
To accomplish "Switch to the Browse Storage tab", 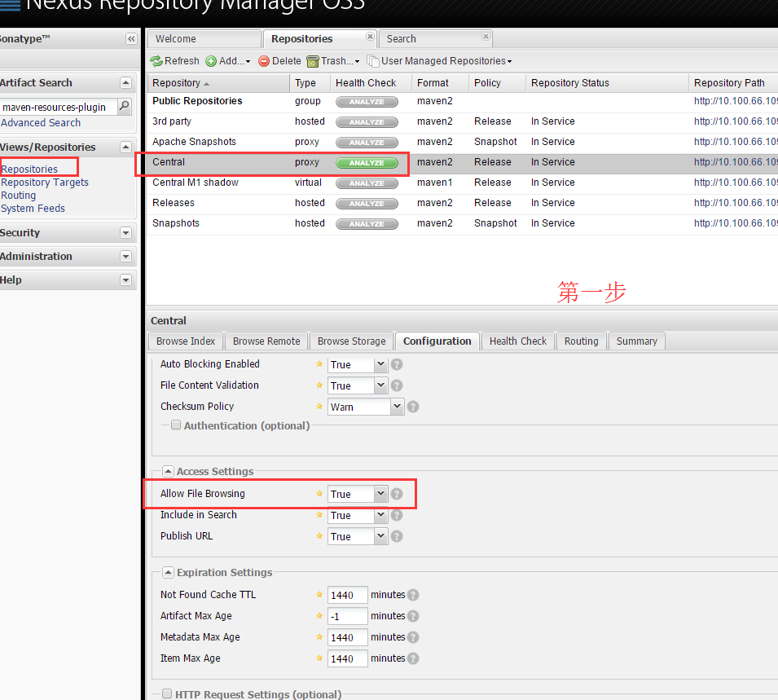I will click(x=352, y=341).
